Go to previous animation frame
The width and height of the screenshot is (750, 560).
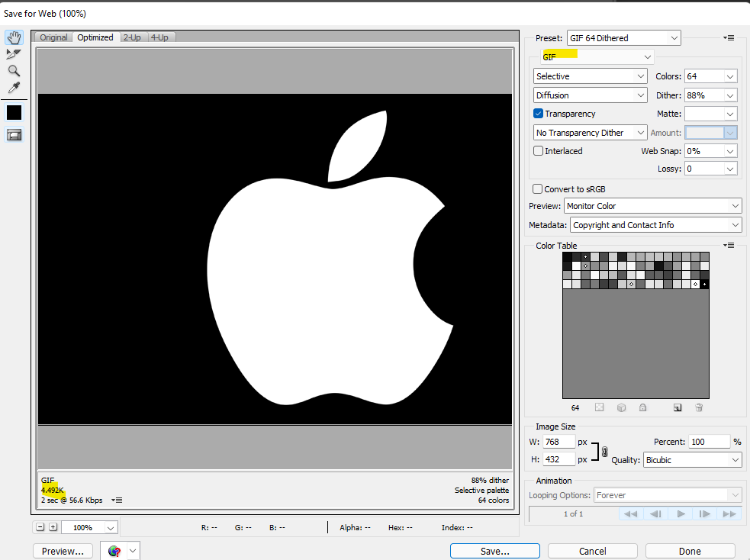tap(655, 513)
